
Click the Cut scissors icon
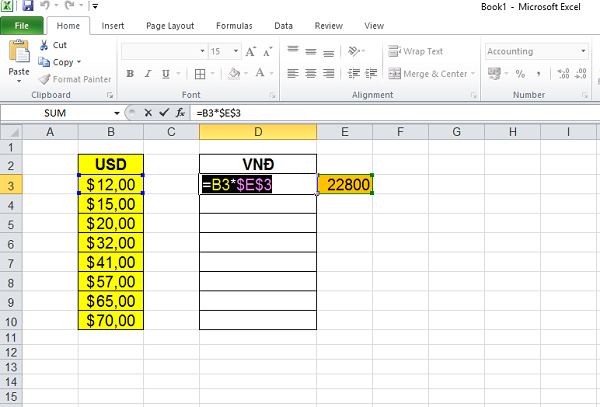pyautogui.click(x=44, y=45)
